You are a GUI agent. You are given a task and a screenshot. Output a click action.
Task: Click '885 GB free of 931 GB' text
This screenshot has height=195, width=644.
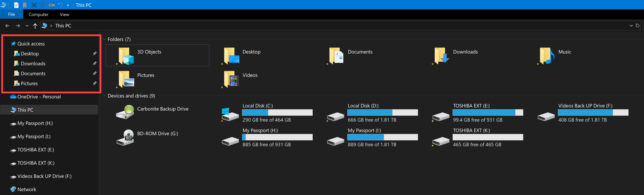pos(267,144)
